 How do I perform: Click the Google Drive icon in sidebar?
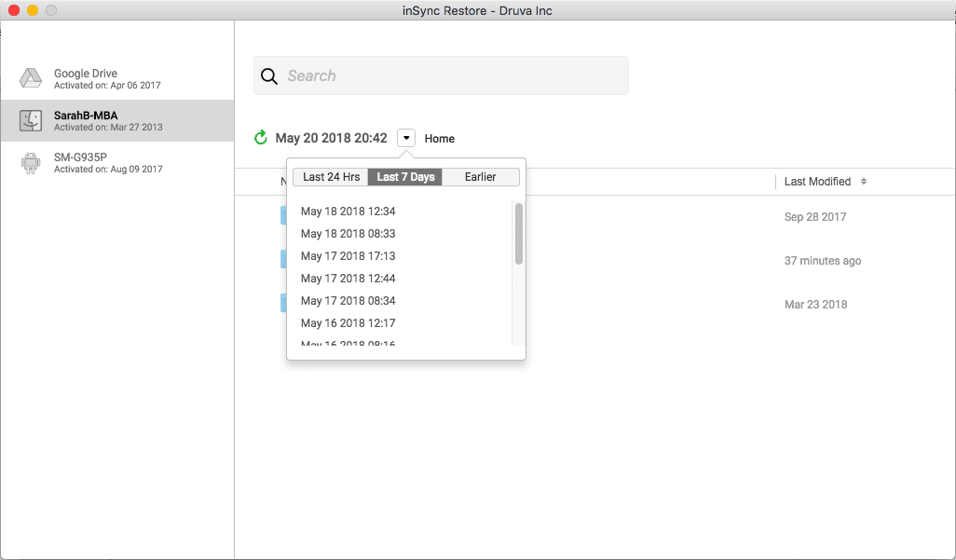(x=31, y=78)
